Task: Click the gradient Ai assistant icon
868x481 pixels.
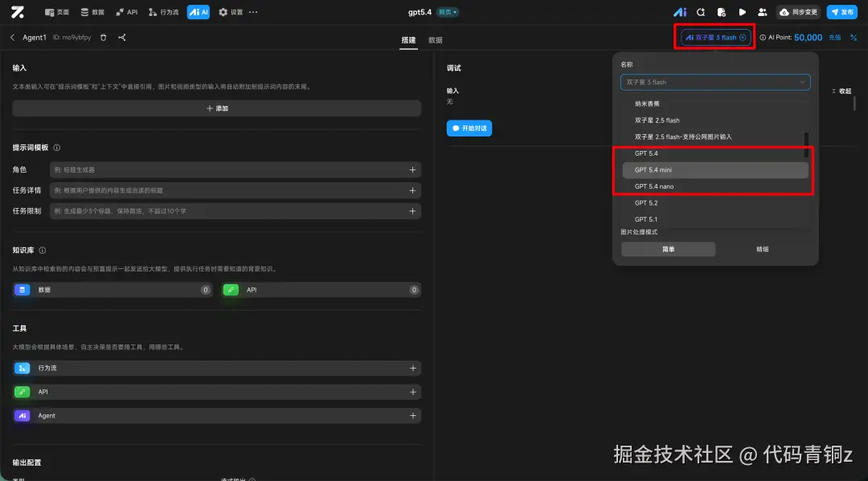Action: (x=680, y=12)
